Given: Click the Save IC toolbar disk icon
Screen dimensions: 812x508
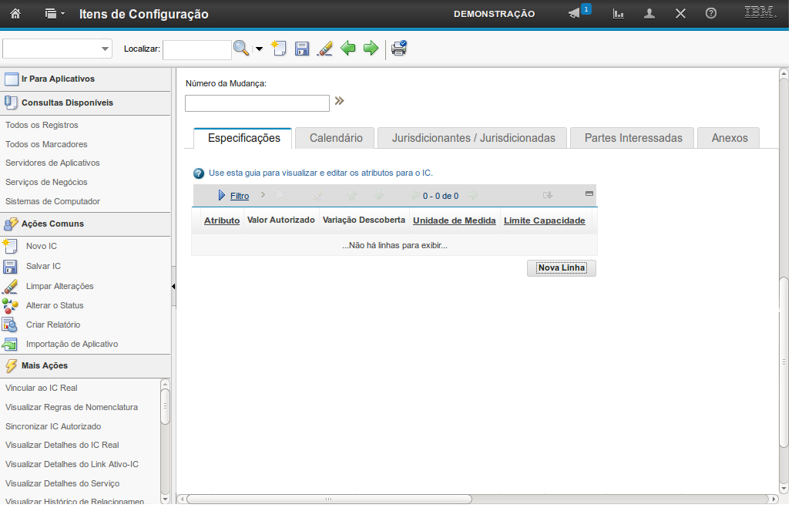Looking at the screenshot, I should click(x=302, y=49).
